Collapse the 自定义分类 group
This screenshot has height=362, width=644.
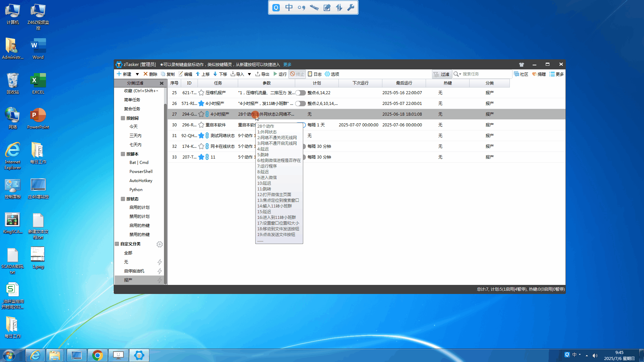[117, 244]
